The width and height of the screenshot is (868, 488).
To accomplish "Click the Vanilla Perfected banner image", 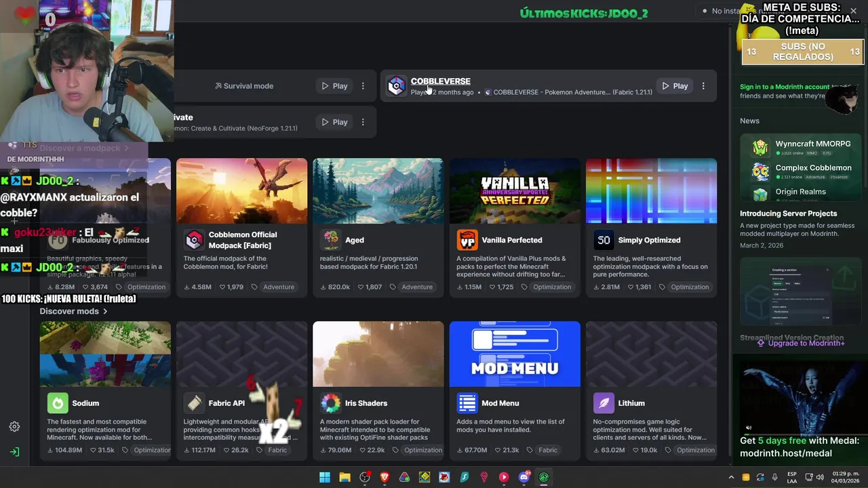I will (515, 191).
